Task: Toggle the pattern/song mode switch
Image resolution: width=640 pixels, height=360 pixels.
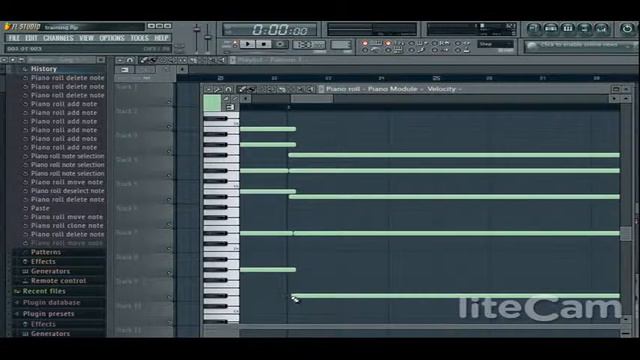Action: pyautogui.click(x=235, y=44)
